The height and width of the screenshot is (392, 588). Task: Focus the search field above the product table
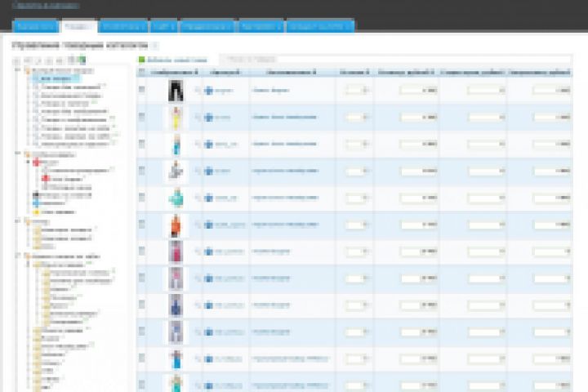pos(395,60)
